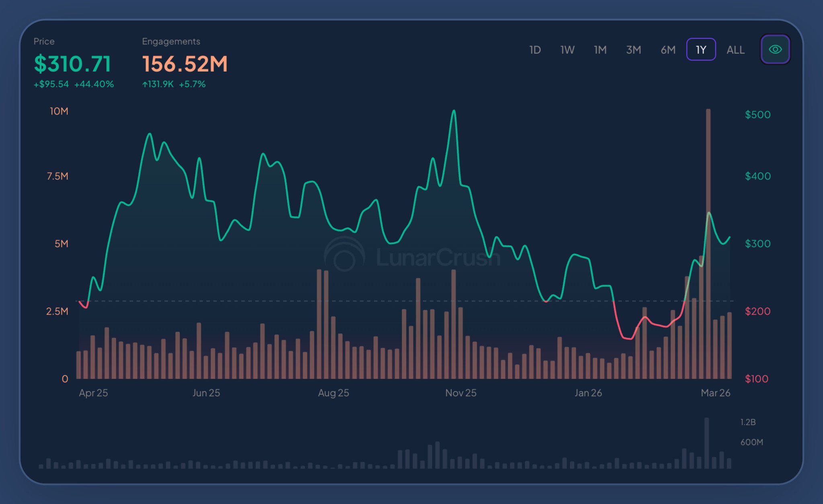This screenshot has height=504, width=823.
Task: Switch chart to 6M range
Action: (x=668, y=50)
